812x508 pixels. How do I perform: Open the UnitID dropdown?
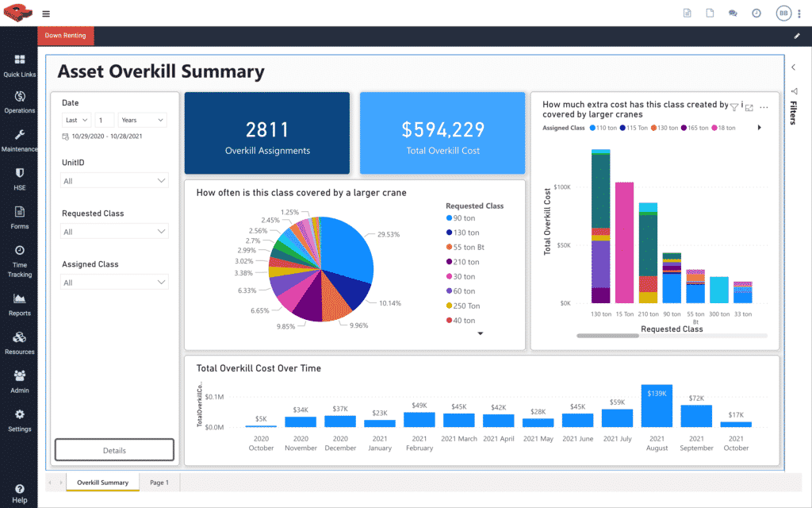[114, 180]
